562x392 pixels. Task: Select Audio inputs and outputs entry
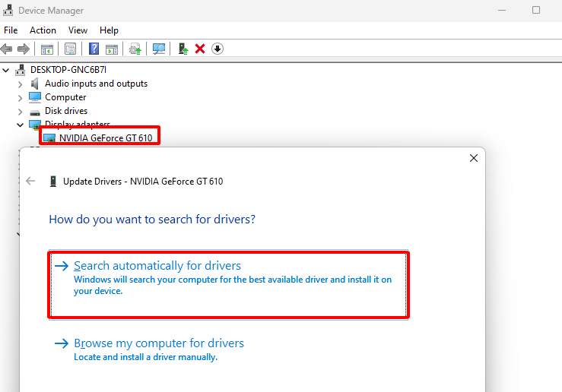point(96,84)
